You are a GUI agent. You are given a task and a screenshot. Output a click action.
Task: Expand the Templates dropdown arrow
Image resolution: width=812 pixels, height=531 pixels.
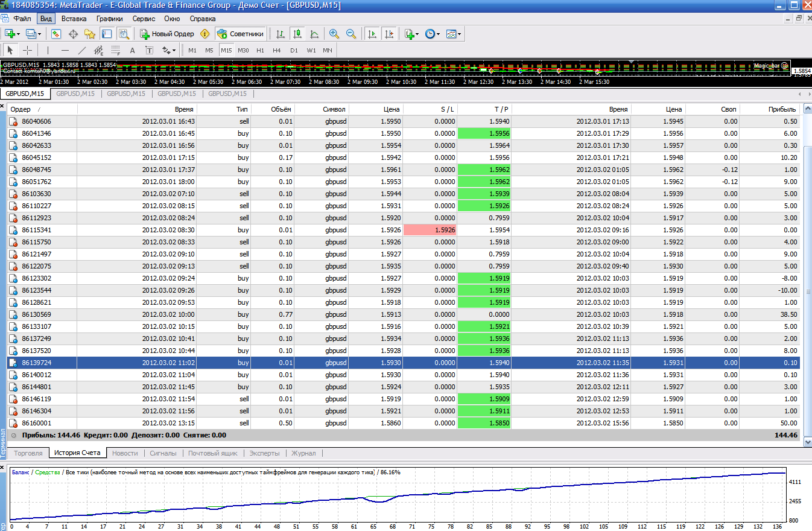pyautogui.click(x=460, y=34)
